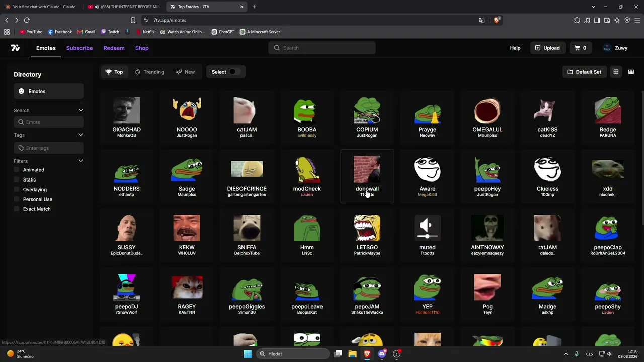This screenshot has height=362, width=644.
Task: Open the Brave Shields icon
Action: click(x=497, y=20)
